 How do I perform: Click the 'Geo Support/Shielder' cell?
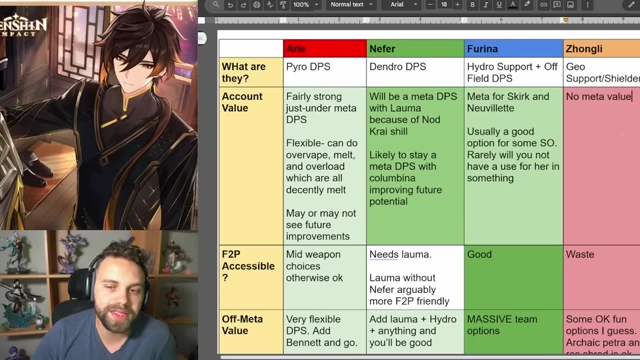pyautogui.click(x=602, y=72)
